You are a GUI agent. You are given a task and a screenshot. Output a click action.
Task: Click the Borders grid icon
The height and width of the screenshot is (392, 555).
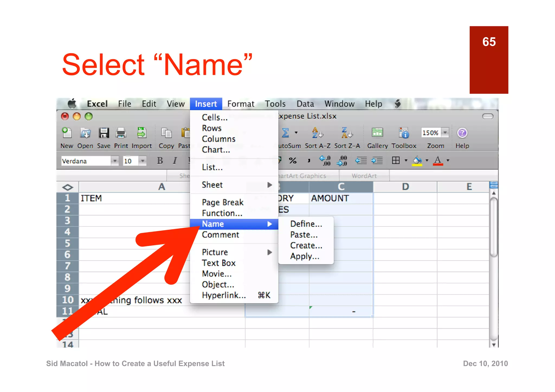[x=396, y=160]
